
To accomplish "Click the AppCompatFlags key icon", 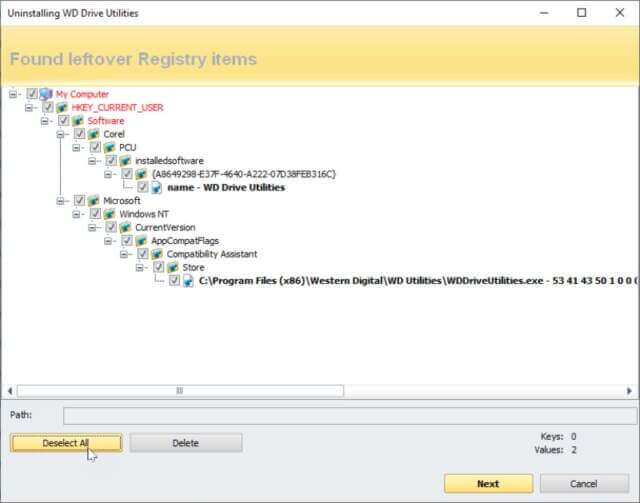I will pyautogui.click(x=141, y=240).
